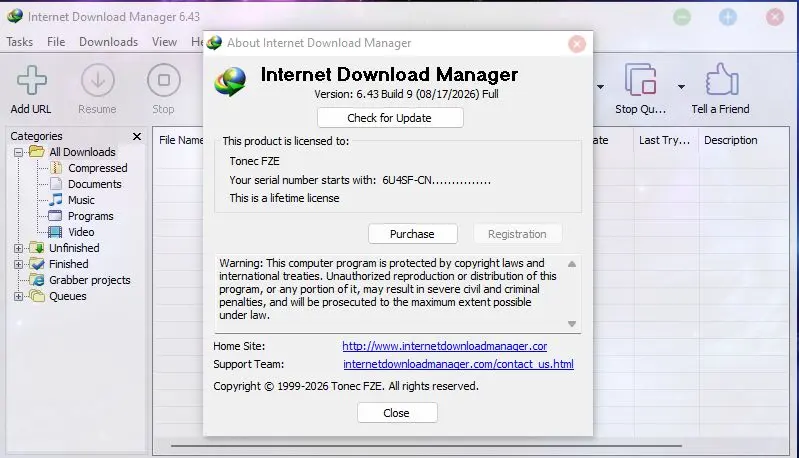
Task: Click the IDM icon in main title bar
Action: pyautogui.click(x=15, y=16)
